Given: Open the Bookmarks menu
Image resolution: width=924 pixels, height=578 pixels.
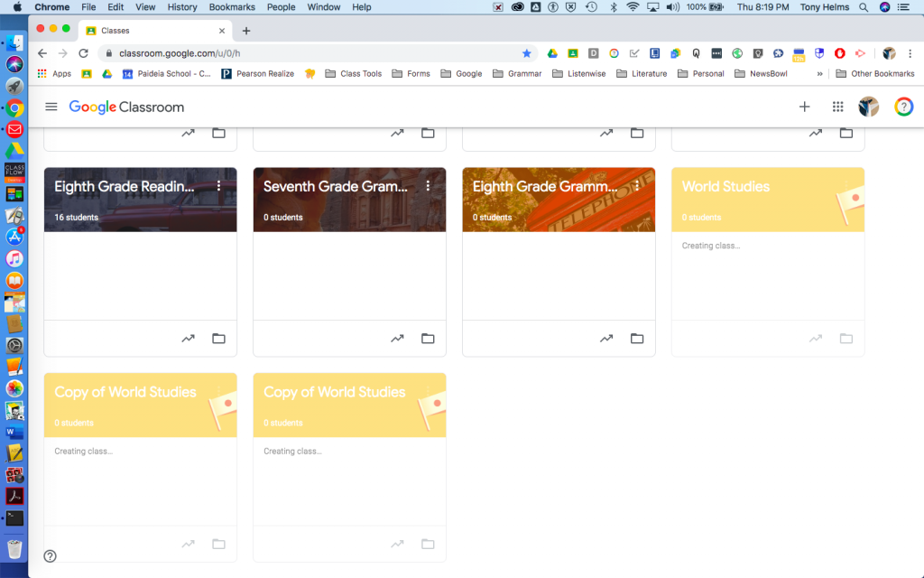Looking at the screenshot, I should click(x=232, y=7).
